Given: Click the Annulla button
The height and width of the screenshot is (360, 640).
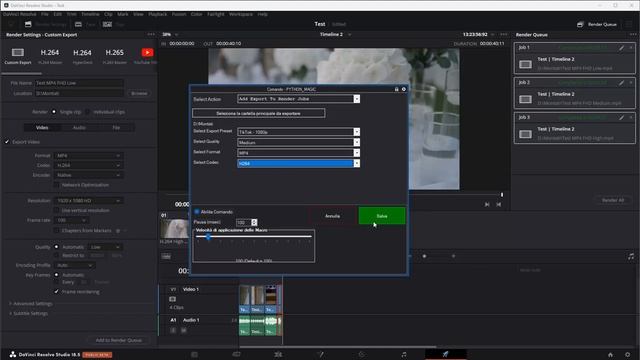Looking at the screenshot, I should click(x=332, y=216).
